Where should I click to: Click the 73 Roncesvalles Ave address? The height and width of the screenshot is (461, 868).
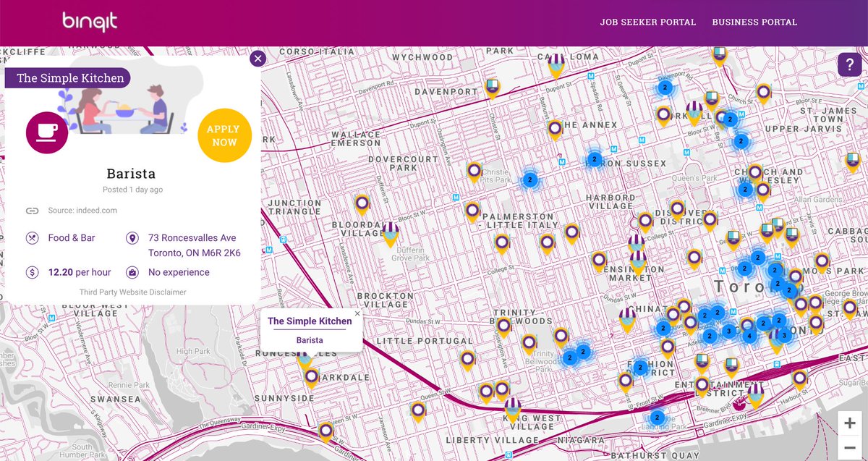click(195, 245)
